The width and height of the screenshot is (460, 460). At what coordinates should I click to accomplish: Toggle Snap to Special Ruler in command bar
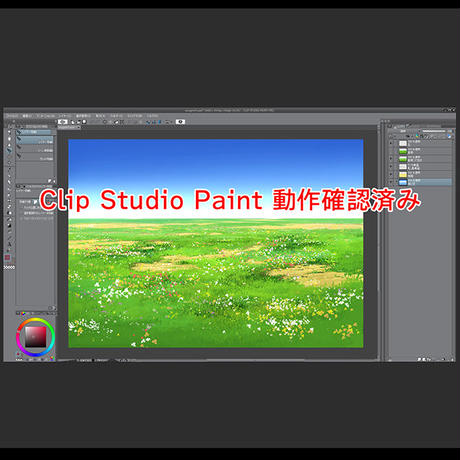154,122
